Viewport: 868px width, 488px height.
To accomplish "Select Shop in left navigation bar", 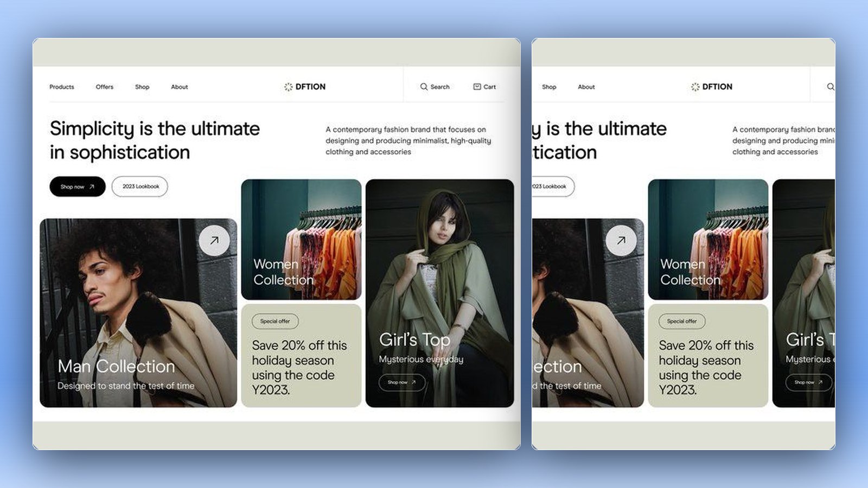I will (x=142, y=87).
